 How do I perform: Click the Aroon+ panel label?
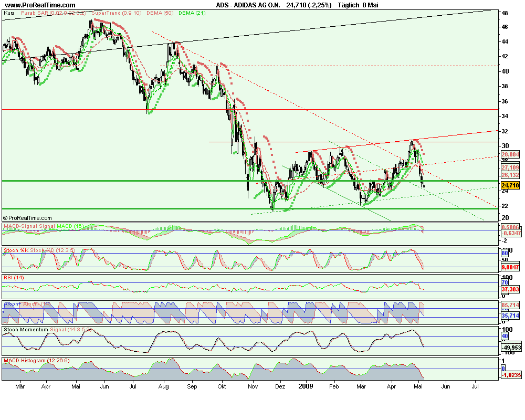pos(15,303)
